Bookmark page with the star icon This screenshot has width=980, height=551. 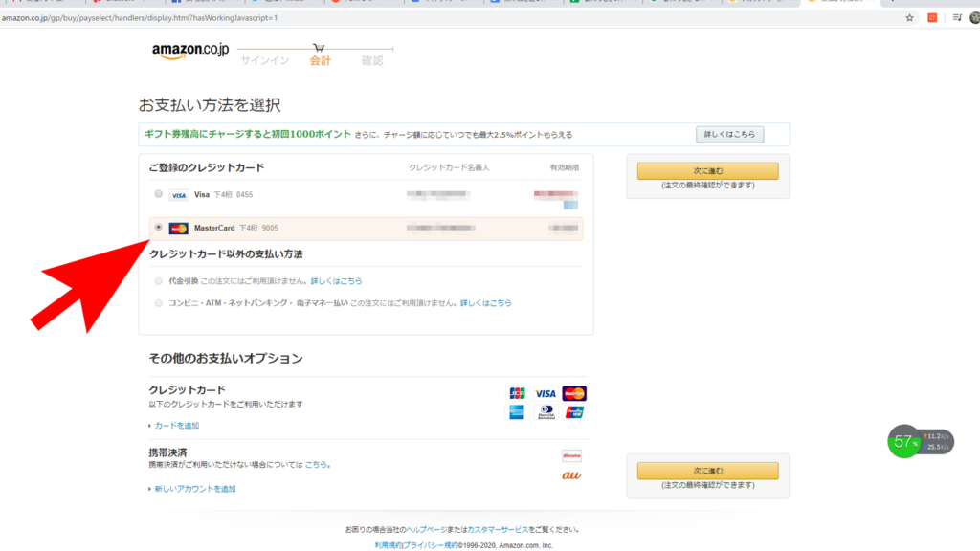909,18
